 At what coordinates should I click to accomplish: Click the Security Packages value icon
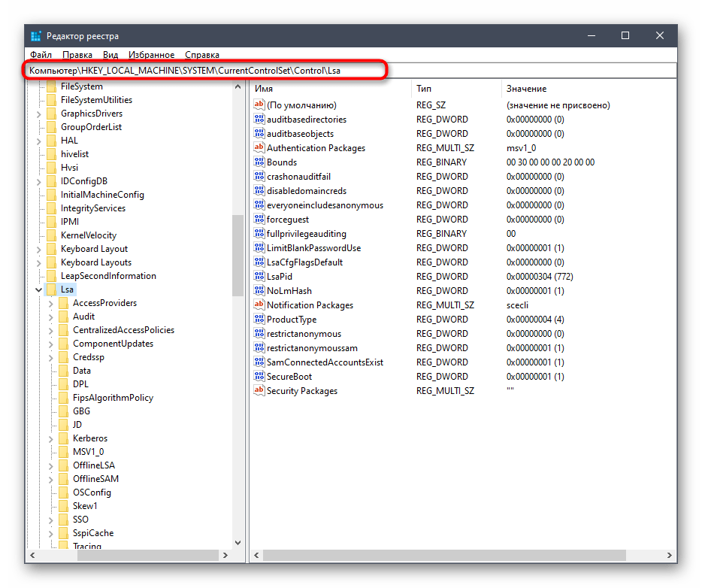tap(260, 391)
